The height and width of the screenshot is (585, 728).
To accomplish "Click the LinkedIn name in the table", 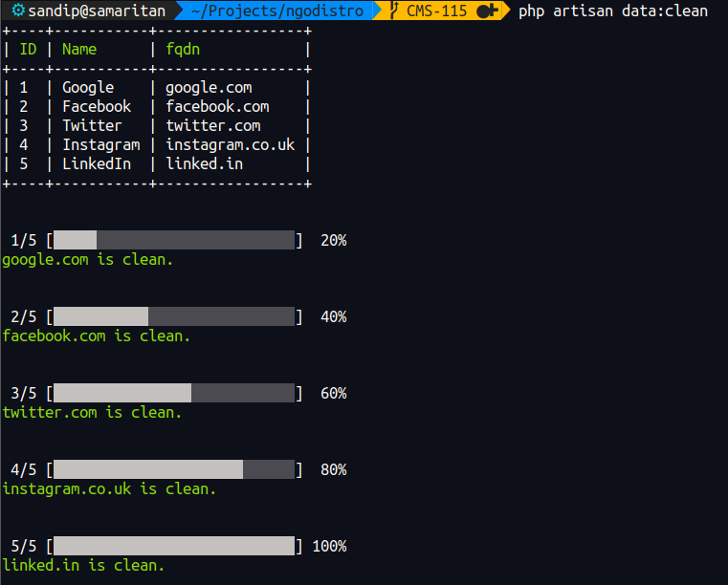I will [x=97, y=164].
